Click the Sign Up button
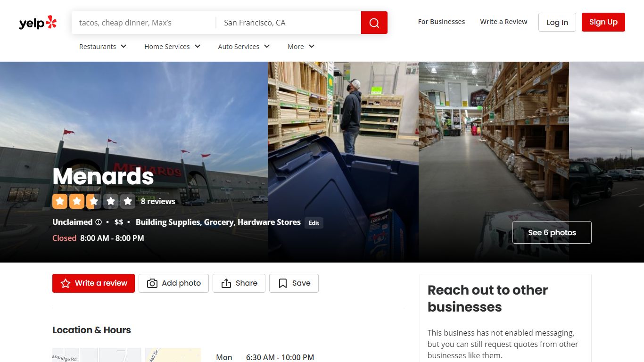This screenshot has width=644, height=362. [603, 22]
